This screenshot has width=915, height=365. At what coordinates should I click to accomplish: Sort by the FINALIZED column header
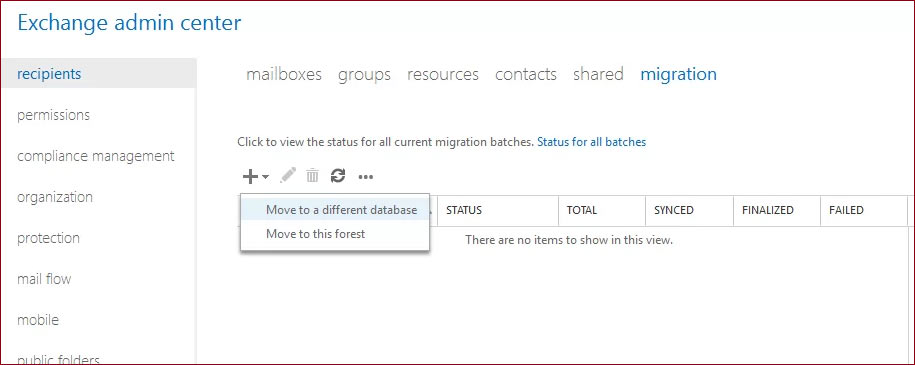[x=777, y=210]
